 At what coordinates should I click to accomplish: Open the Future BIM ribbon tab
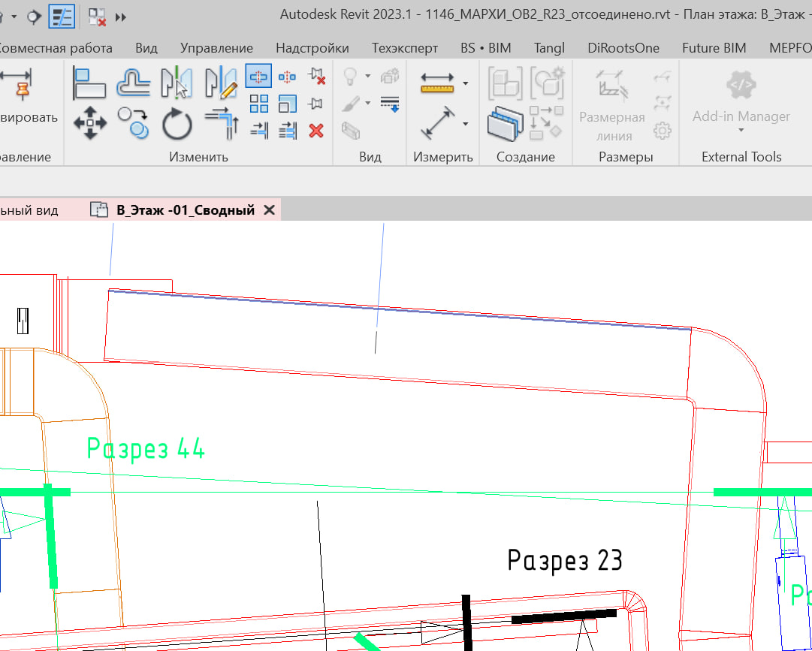pyautogui.click(x=714, y=48)
